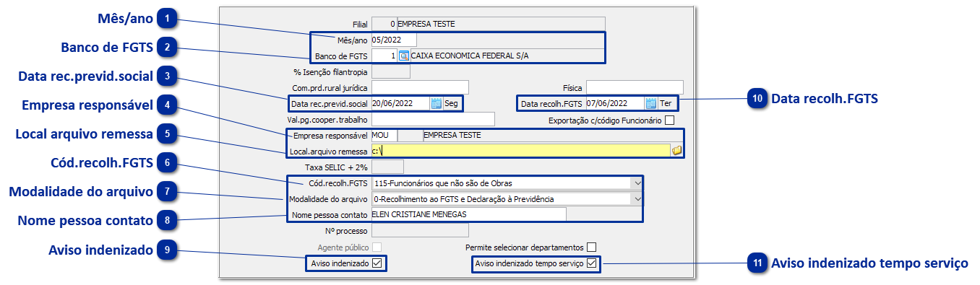Image resolution: width=980 pixels, height=285 pixels.
Task: Click EMPRESA TESTE name beside Filial
Action: (x=426, y=24)
